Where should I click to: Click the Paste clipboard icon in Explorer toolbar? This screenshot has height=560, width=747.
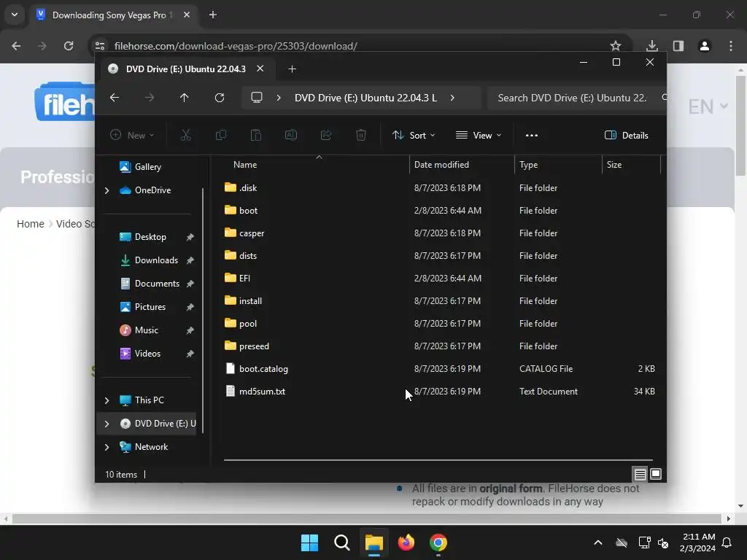point(256,135)
